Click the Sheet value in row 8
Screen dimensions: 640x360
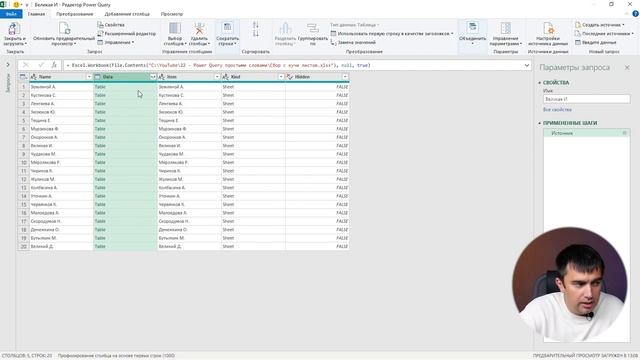(228, 146)
